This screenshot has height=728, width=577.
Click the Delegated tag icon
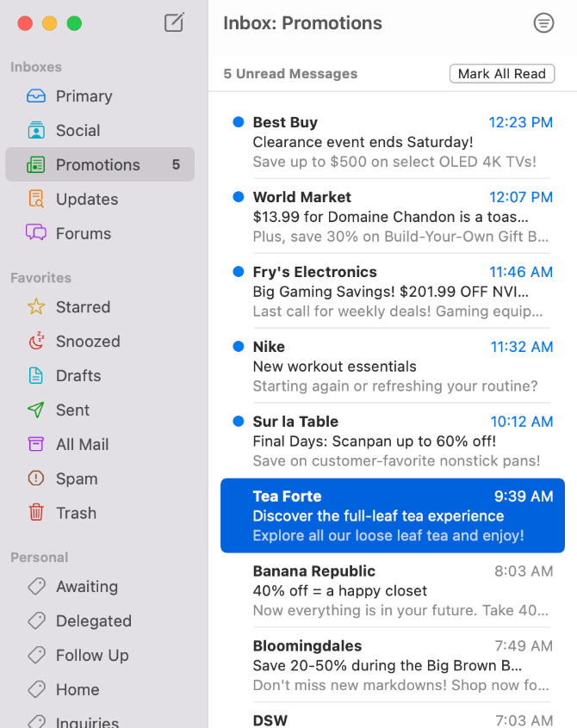[x=36, y=620]
